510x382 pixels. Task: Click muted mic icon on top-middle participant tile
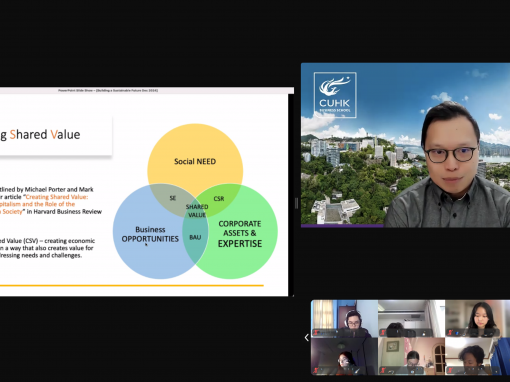tap(383, 332)
